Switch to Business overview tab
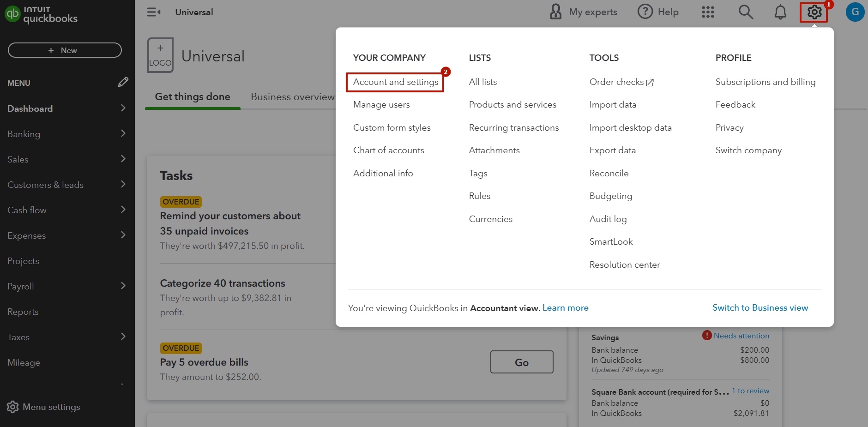Screen dimensions: 868x427 pyautogui.click(x=292, y=97)
